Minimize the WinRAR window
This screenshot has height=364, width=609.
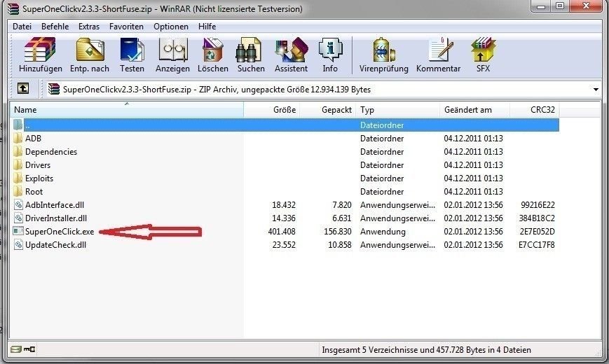click(x=541, y=6)
